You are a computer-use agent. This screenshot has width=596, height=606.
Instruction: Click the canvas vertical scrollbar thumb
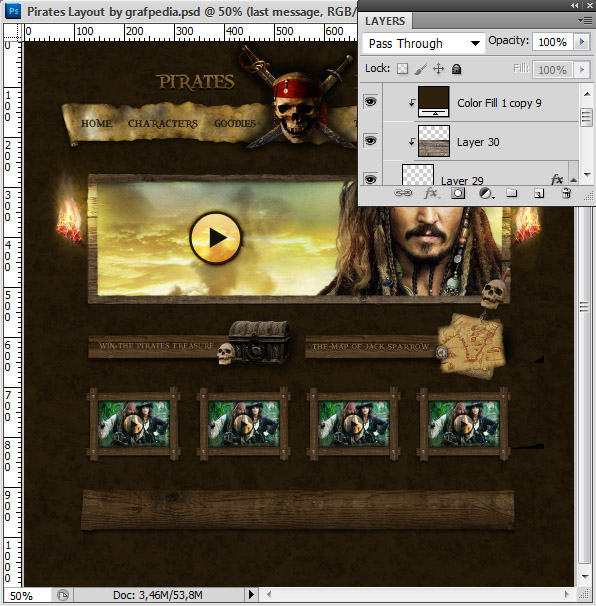(x=584, y=307)
